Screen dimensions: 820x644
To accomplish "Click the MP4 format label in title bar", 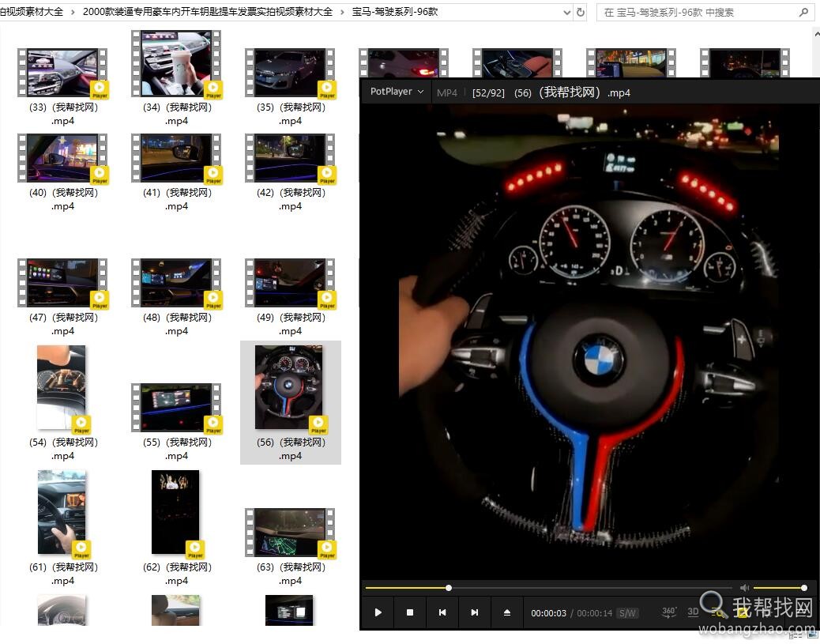I will point(447,93).
